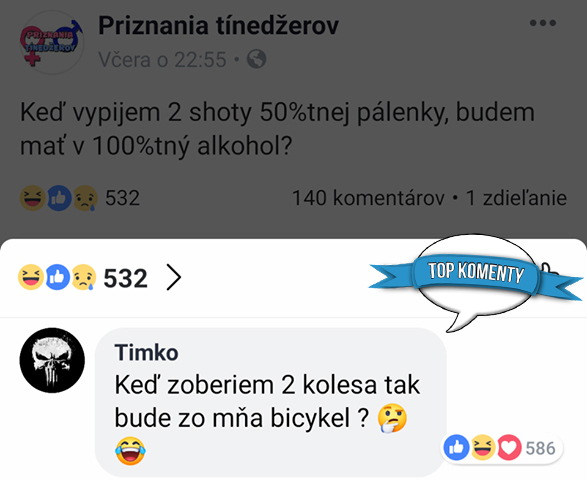587x480 pixels.
Task: Click the TOP KOMENTY ribbon badge
Action: (x=475, y=275)
